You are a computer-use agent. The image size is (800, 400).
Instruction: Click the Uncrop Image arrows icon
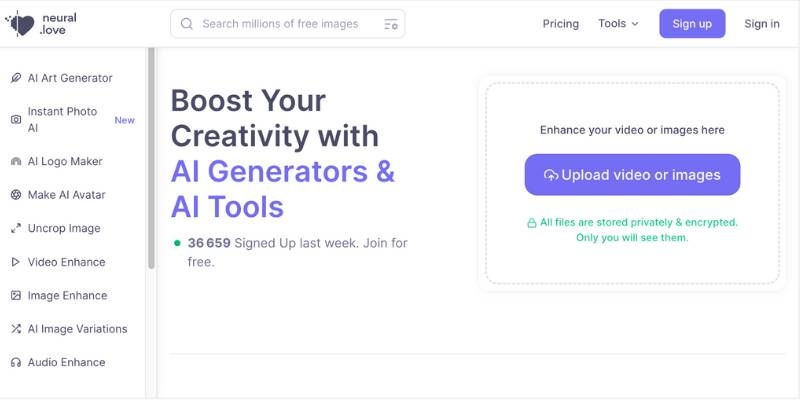pyautogui.click(x=16, y=229)
